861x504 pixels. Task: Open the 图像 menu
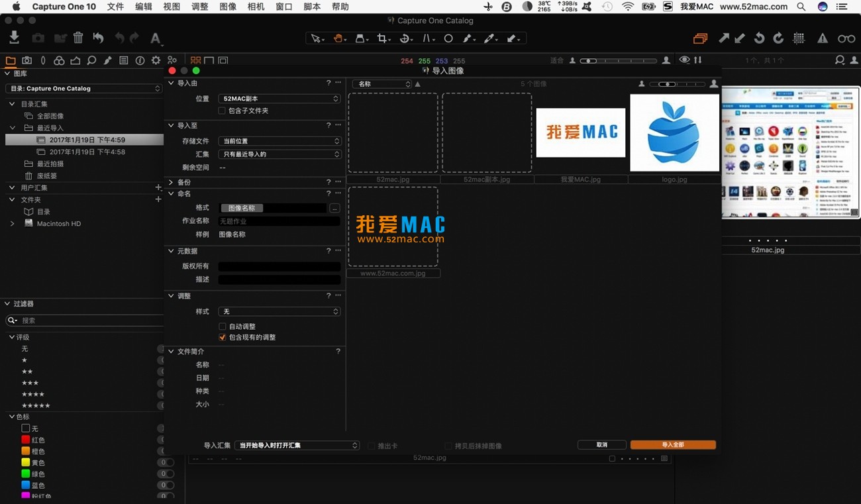228,7
